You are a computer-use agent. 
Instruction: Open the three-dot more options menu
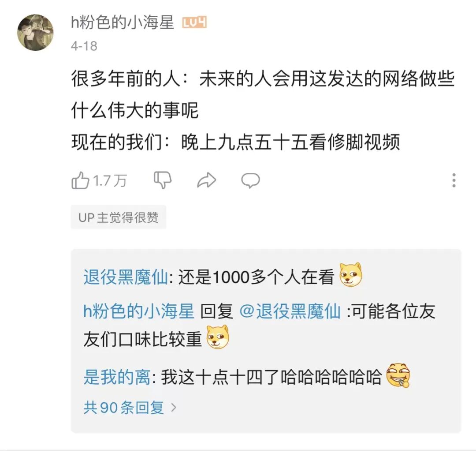coord(454,180)
